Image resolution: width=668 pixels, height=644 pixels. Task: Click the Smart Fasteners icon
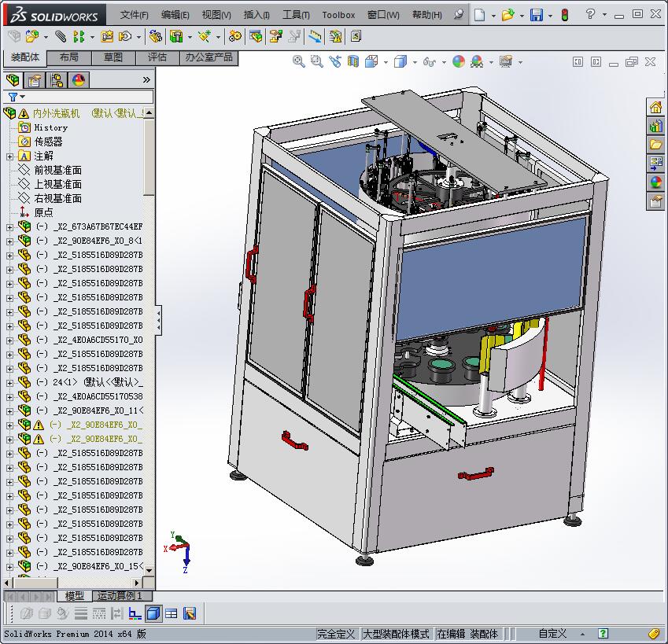[x=106, y=37]
